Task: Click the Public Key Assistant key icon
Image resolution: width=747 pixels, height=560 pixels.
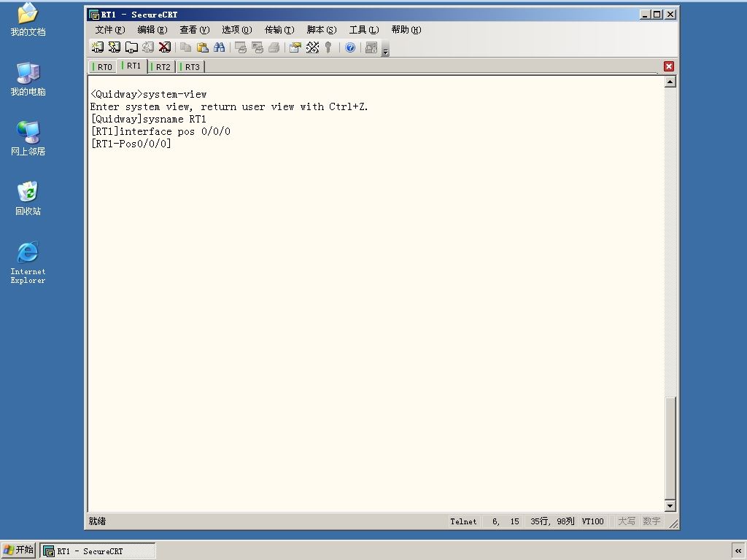Action: click(x=328, y=47)
